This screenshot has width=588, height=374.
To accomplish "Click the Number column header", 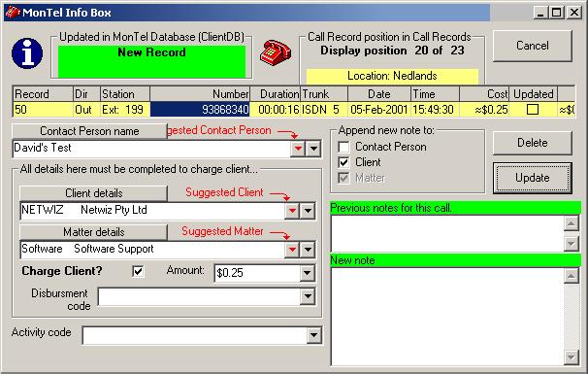I will pos(200,94).
